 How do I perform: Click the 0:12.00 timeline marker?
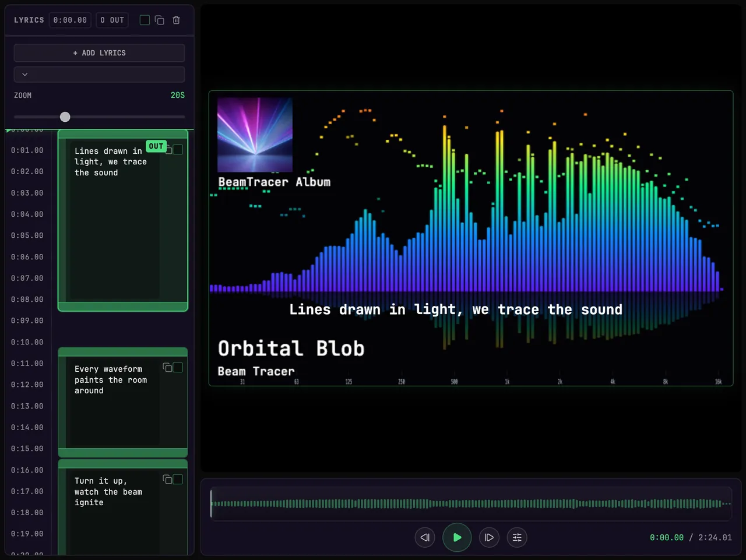tap(27, 385)
